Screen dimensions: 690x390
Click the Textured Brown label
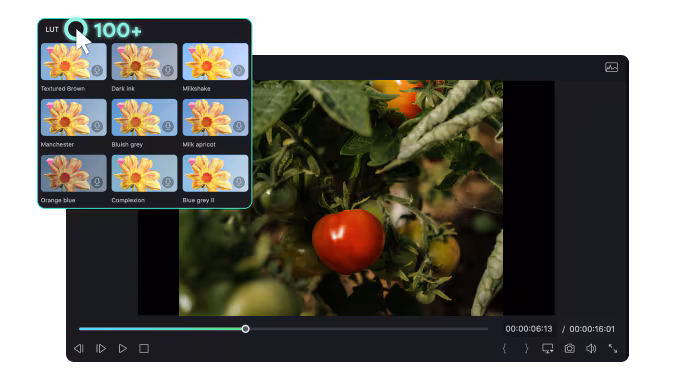[63, 88]
